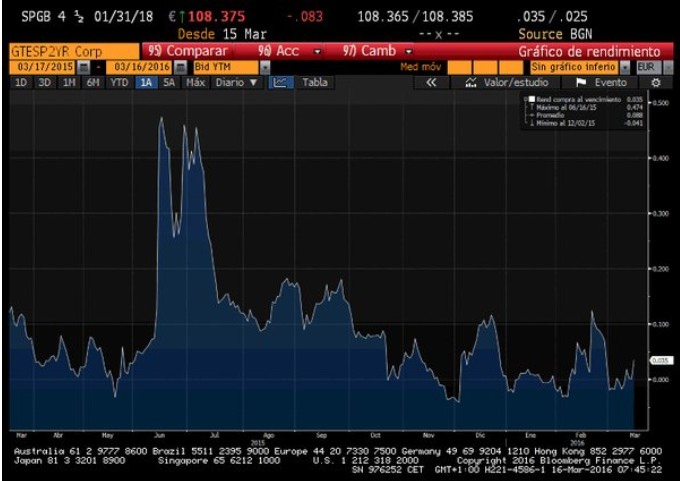Click the Evento flag icon
680x481 pixels.
(x=579, y=83)
